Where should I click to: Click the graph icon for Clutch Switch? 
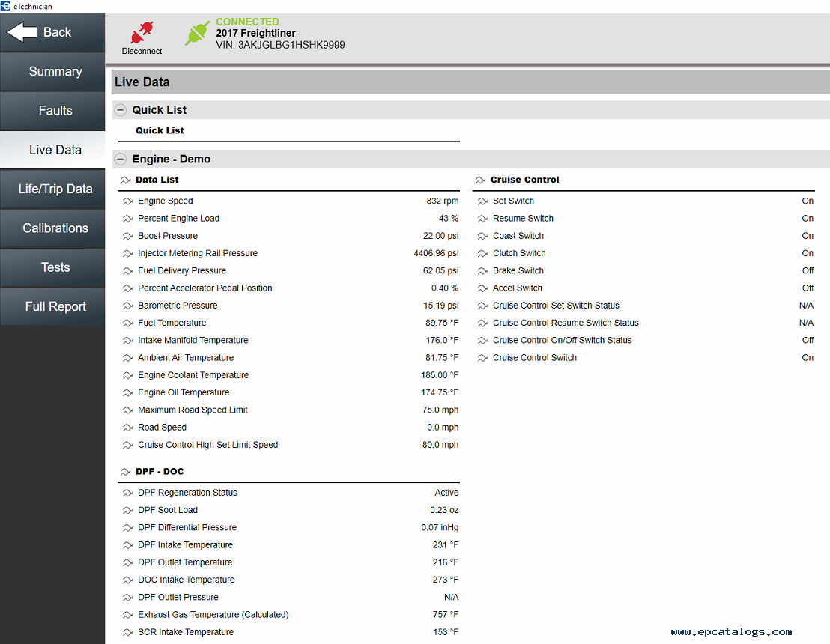point(482,253)
